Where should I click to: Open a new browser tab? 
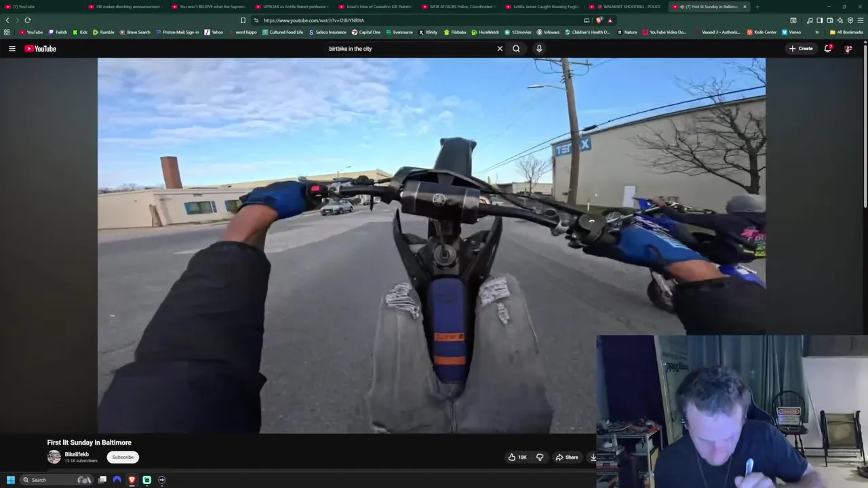click(x=757, y=7)
